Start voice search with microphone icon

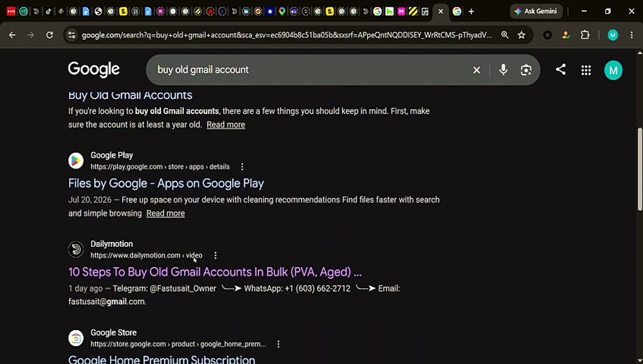click(503, 70)
